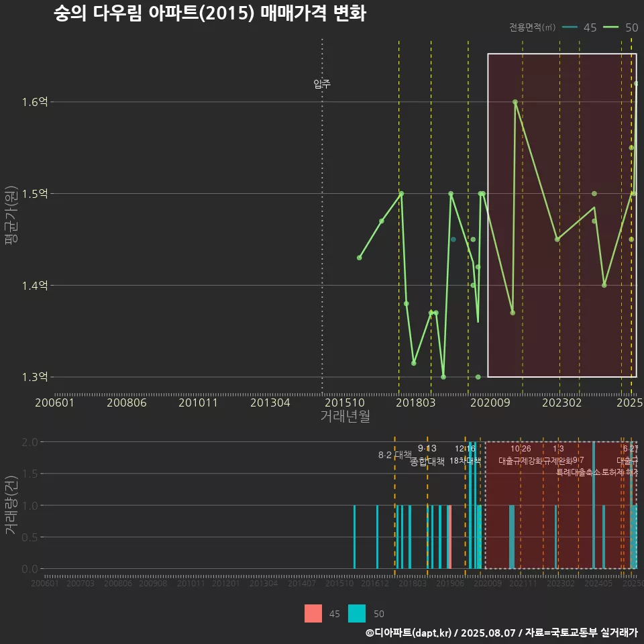644x644 pixels.
Task: Click the pink 45㎡ bar in volume chart
Action: [451, 537]
